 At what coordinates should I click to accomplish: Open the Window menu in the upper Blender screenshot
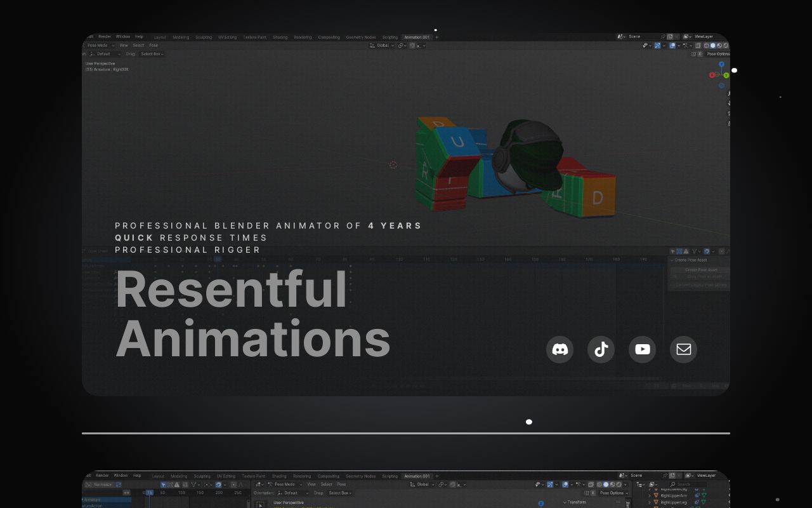(122, 37)
